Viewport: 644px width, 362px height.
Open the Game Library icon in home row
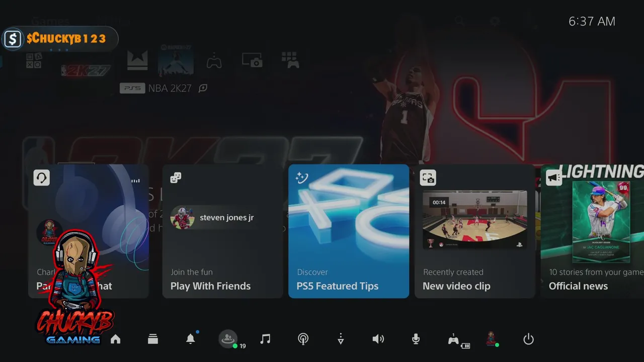point(290,60)
